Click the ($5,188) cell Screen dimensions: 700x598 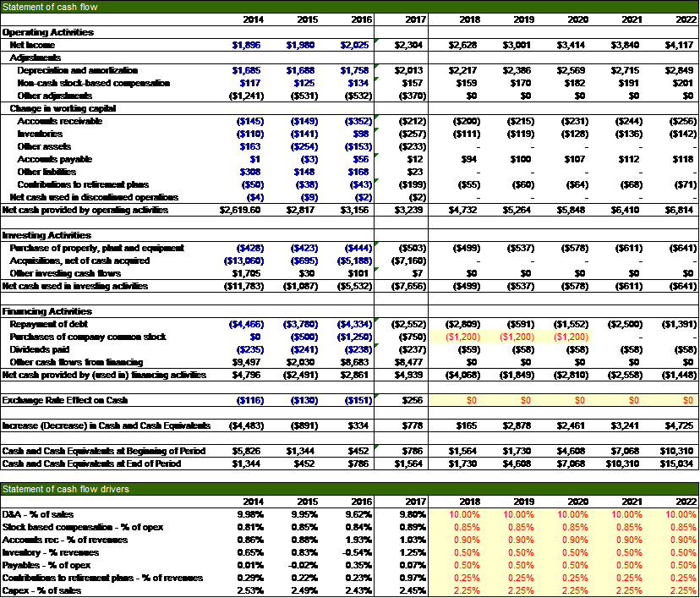pos(355,261)
